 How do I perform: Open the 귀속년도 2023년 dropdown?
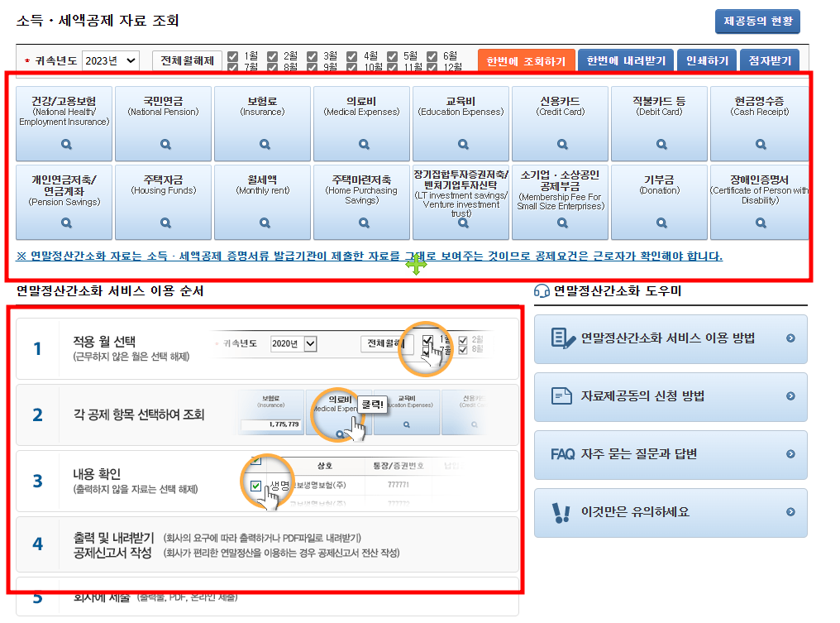111,60
